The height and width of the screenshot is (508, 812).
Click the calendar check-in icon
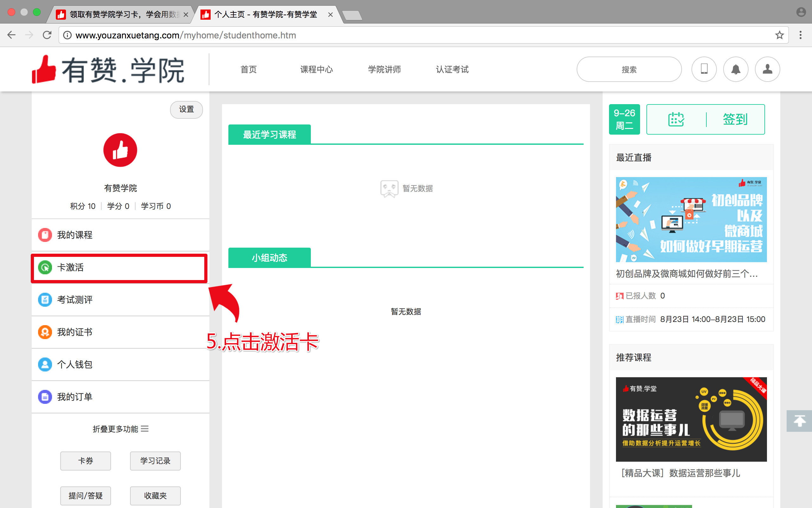676,119
